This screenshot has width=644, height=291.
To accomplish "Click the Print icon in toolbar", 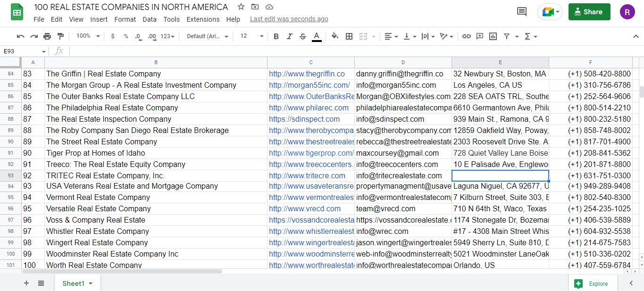I will 47,36.
